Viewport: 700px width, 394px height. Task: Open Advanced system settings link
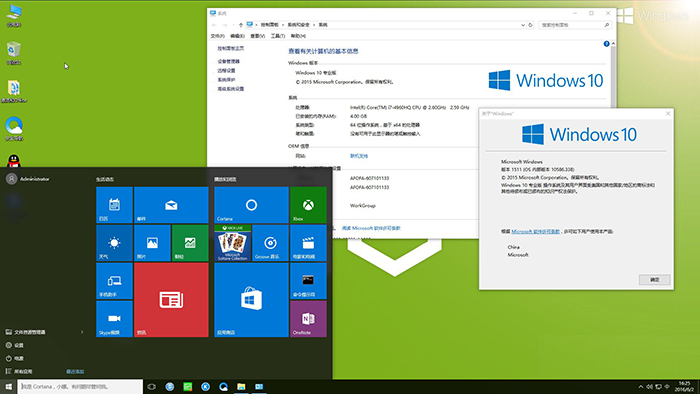(x=230, y=89)
